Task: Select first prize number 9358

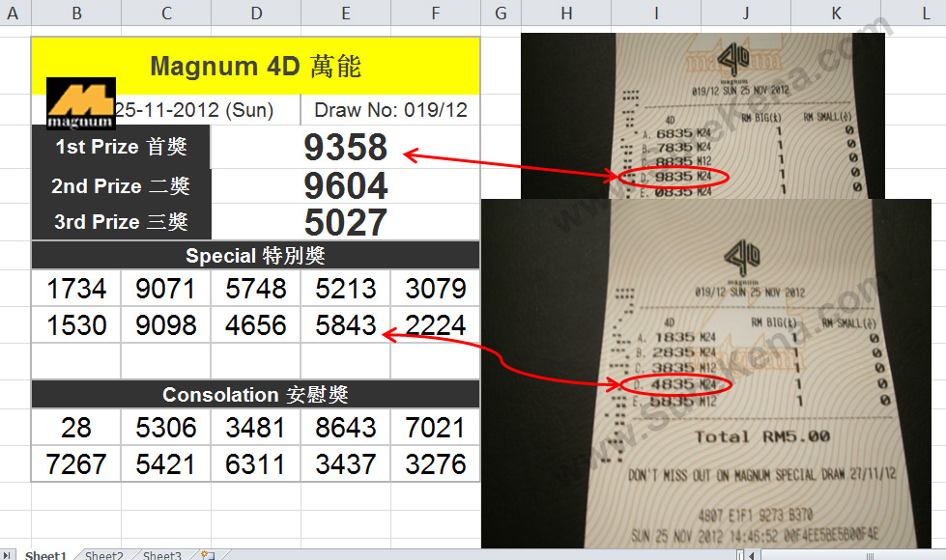Action: tap(346, 147)
